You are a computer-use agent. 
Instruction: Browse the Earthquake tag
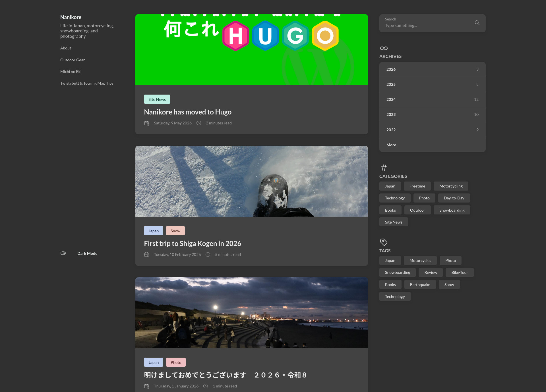[420, 285]
